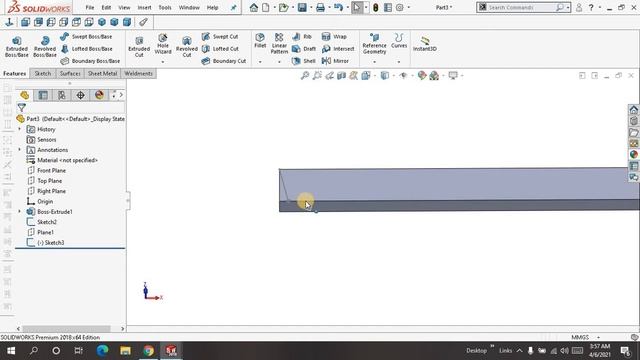Open the PropertyManager tab
The height and width of the screenshot is (360, 640).
(43, 95)
